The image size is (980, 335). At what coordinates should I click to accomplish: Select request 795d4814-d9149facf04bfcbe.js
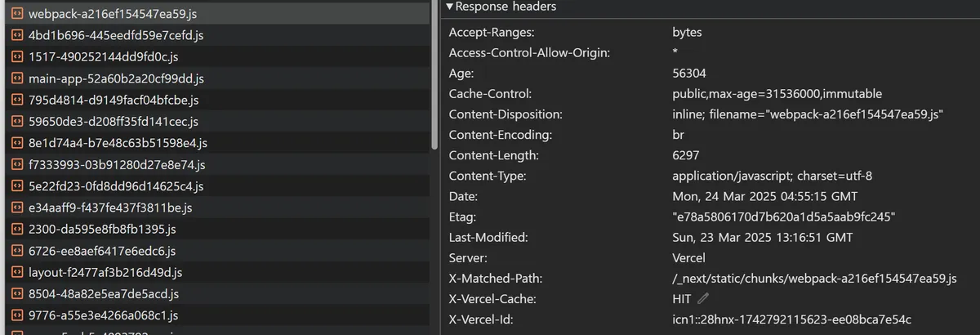pyautogui.click(x=113, y=100)
